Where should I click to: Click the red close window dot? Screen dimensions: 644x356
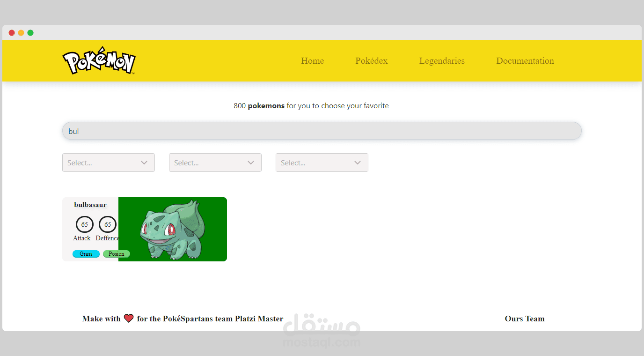12,33
